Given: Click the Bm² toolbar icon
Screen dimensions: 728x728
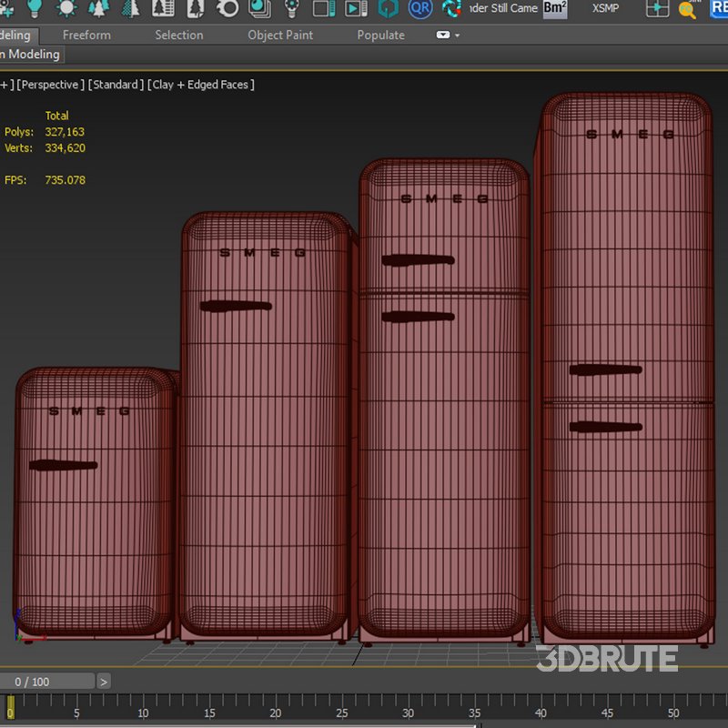Looking at the screenshot, I should click(553, 10).
